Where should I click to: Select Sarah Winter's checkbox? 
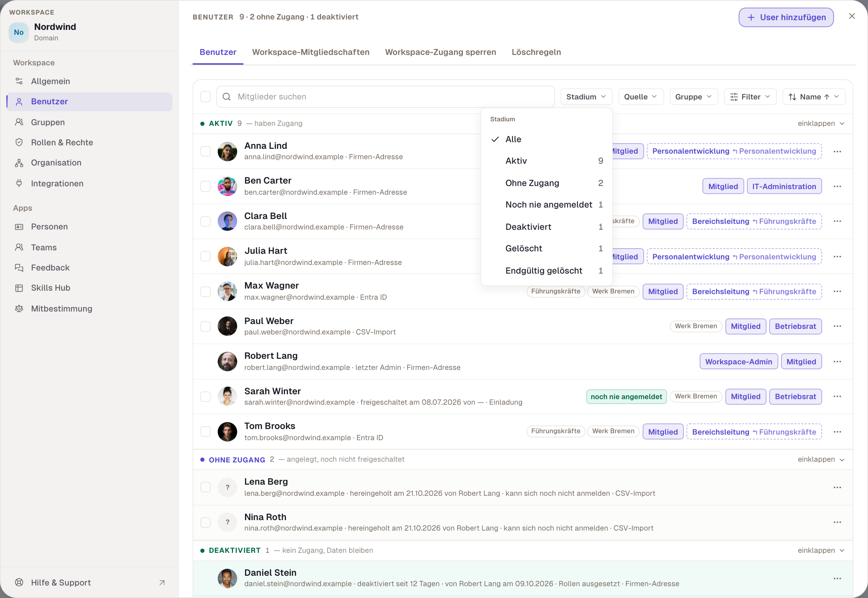click(x=206, y=396)
